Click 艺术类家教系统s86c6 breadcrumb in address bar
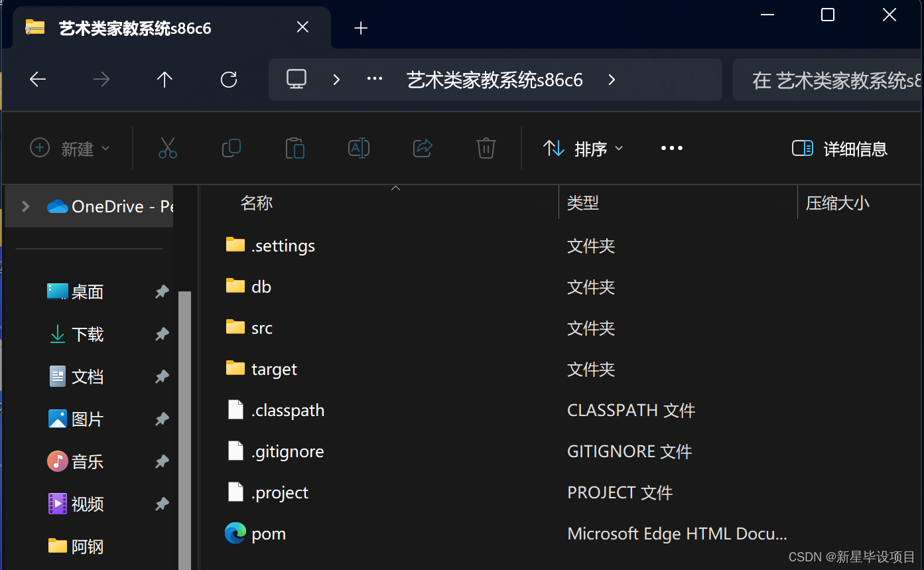This screenshot has height=570, width=924. 495,80
